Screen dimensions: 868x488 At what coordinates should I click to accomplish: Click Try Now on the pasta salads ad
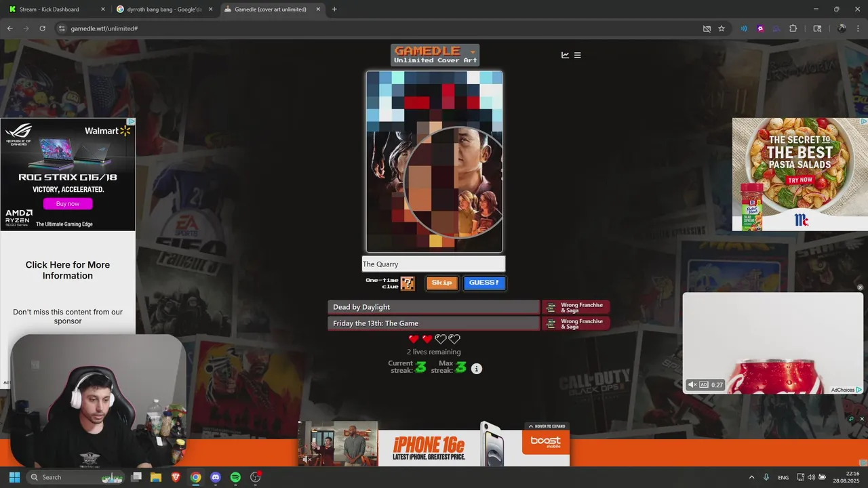click(x=800, y=180)
